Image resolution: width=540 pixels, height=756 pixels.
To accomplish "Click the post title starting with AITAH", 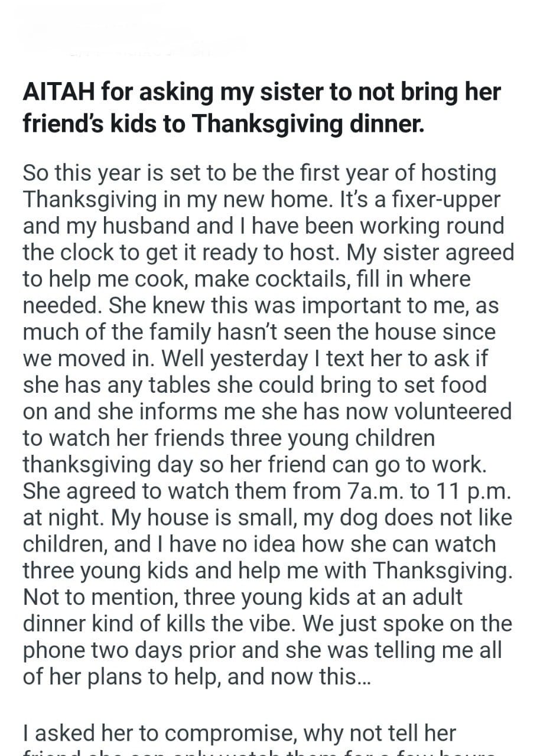I will pyautogui.click(x=261, y=93).
